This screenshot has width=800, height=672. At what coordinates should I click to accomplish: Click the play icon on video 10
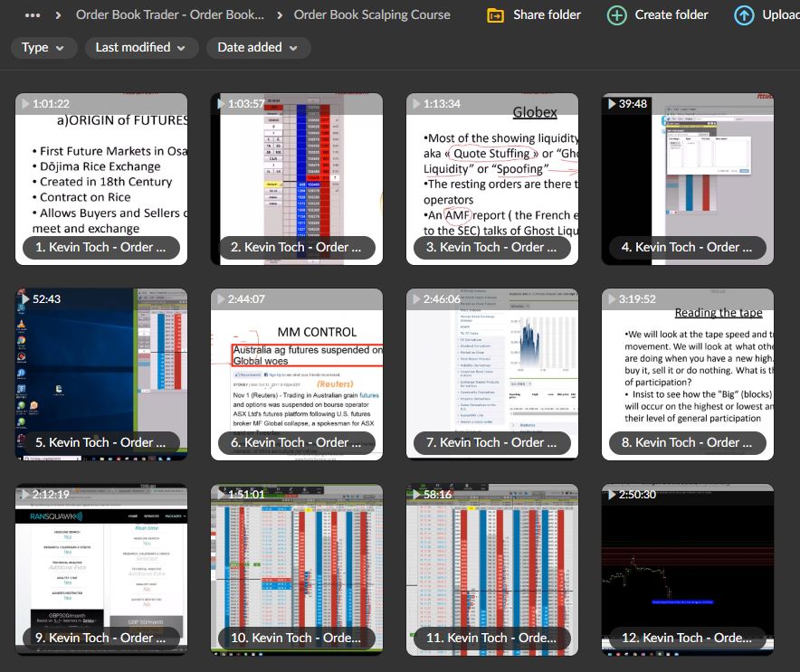tap(221, 494)
